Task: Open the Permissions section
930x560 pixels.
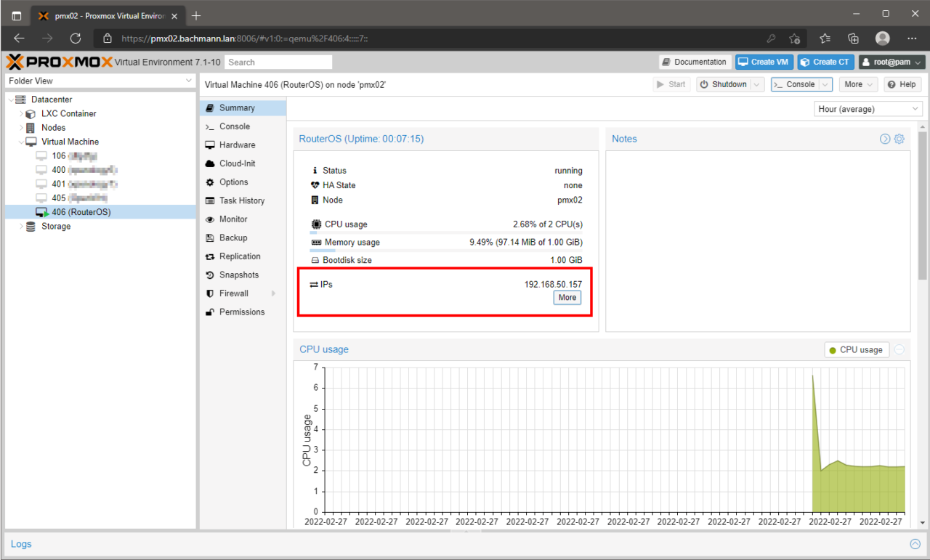Action: tap(243, 312)
